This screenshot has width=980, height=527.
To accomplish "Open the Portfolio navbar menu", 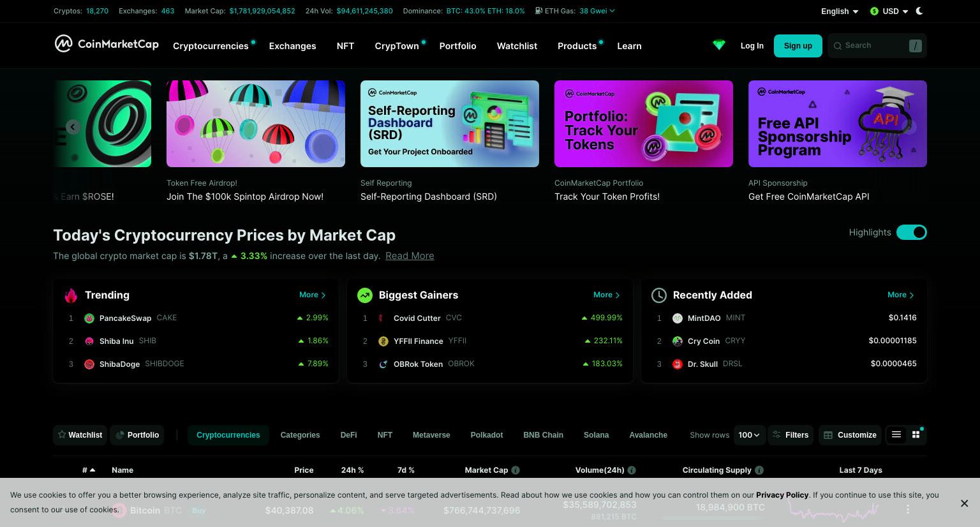I will coord(457,46).
